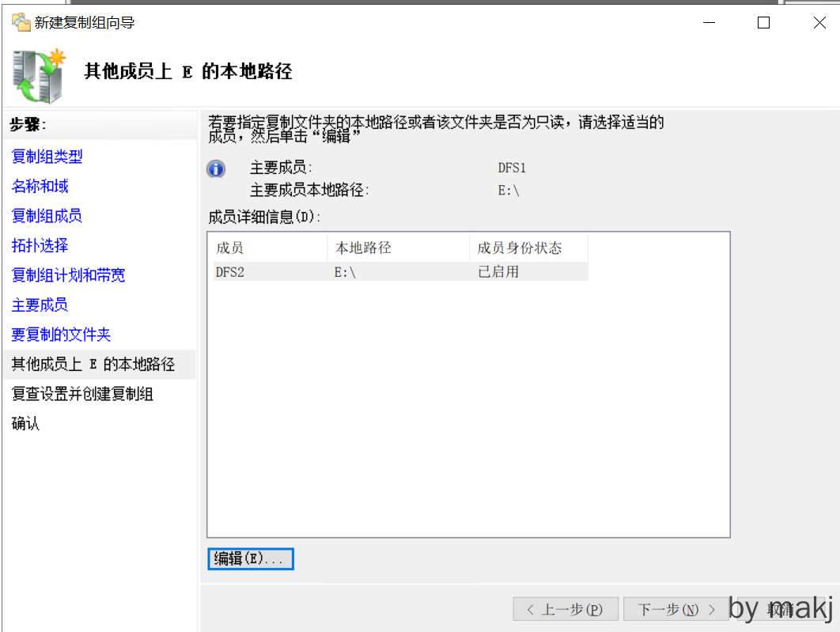Click the blue information icon
840x632 pixels.
tap(216, 168)
